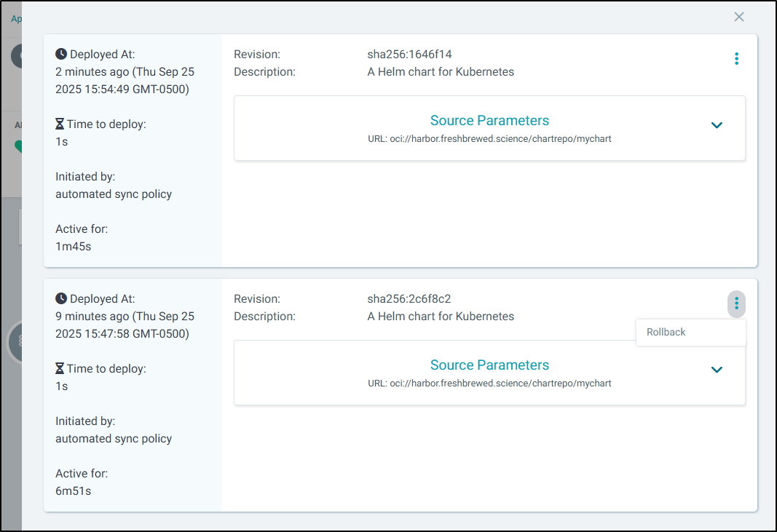The width and height of the screenshot is (777, 532).
Task: Click the three-dot menu for revision sha256:2c6f8c2
Action: pos(736,303)
